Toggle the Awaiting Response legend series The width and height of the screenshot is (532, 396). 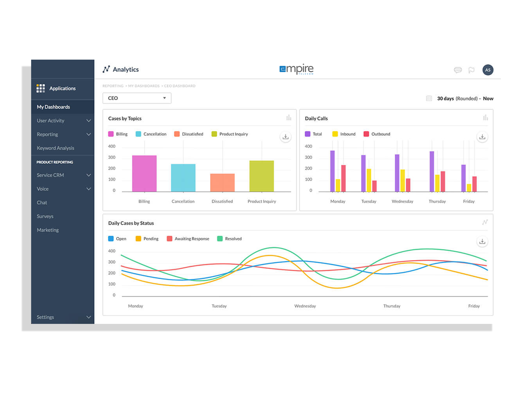click(188, 238)
